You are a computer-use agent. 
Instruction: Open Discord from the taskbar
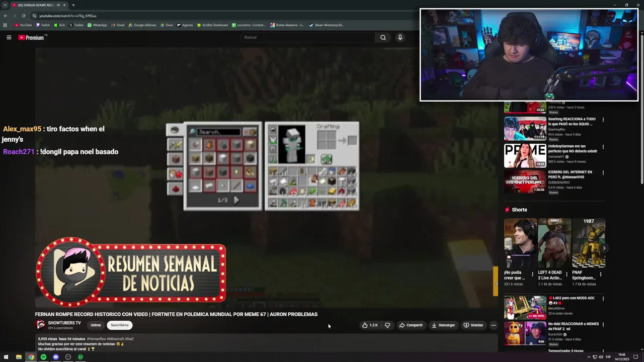click(x=56, y=357)
